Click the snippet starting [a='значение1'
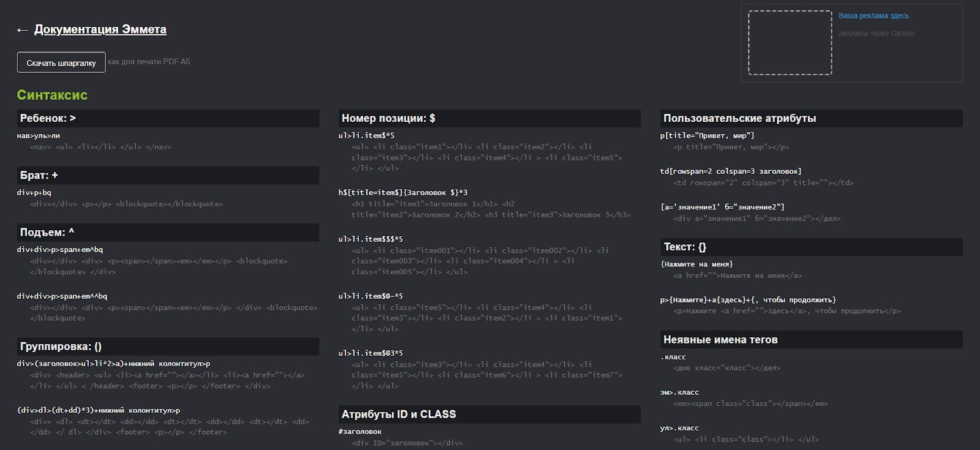This screenshot has width=980, height=450. (x=722, y=207)
